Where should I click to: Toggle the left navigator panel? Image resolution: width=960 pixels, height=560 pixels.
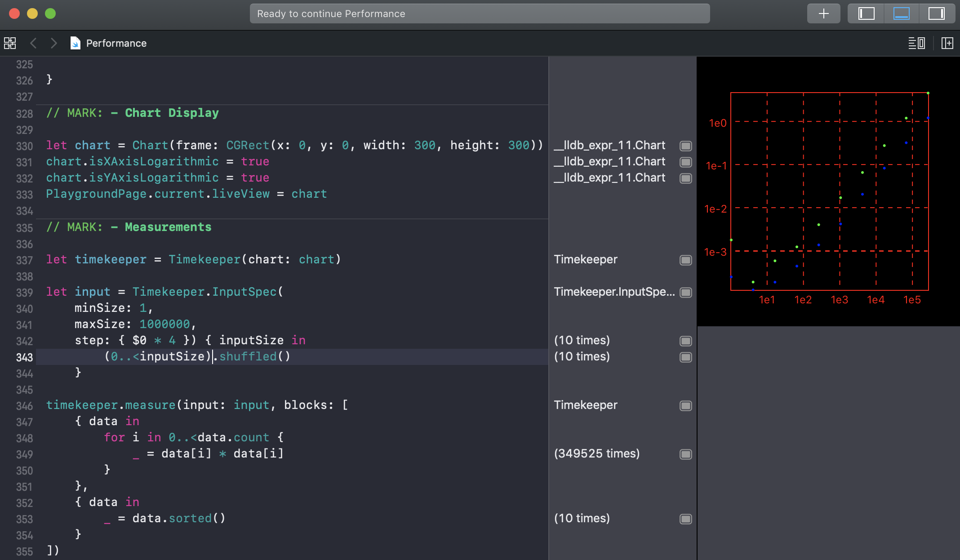tap(866, 13)
